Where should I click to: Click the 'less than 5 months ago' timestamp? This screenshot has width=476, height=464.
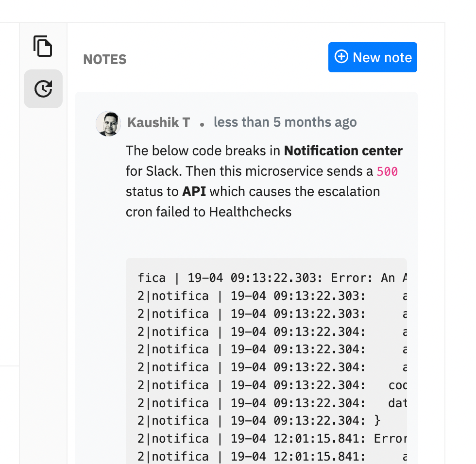click(x=285, y=122)
